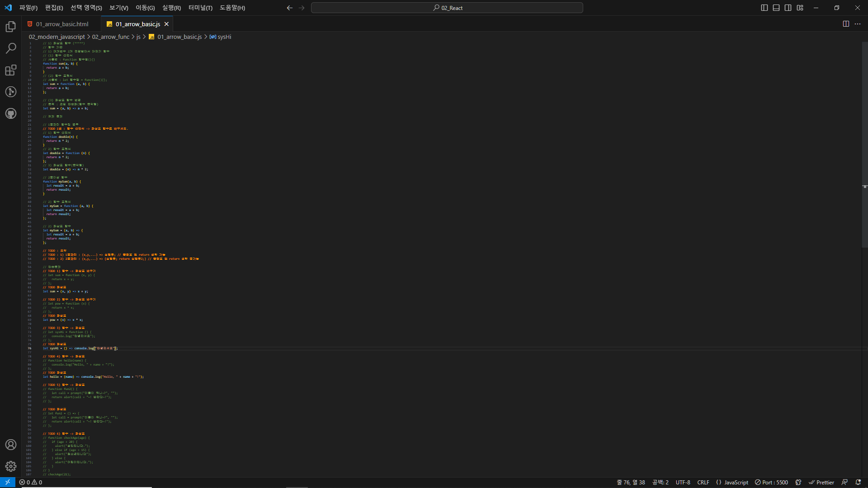Open the Git Graph sidebar icon

click(11, 92)
